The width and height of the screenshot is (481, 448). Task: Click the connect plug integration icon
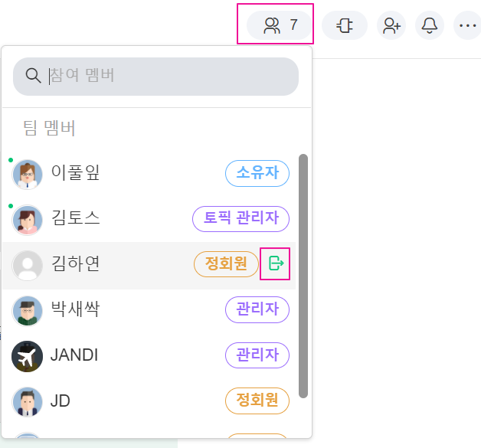344,25
